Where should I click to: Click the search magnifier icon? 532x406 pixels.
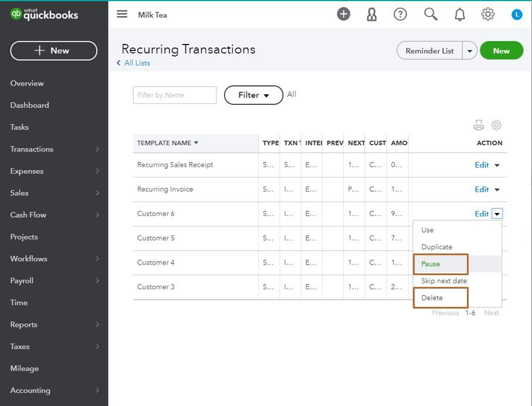tap(431, 14)
